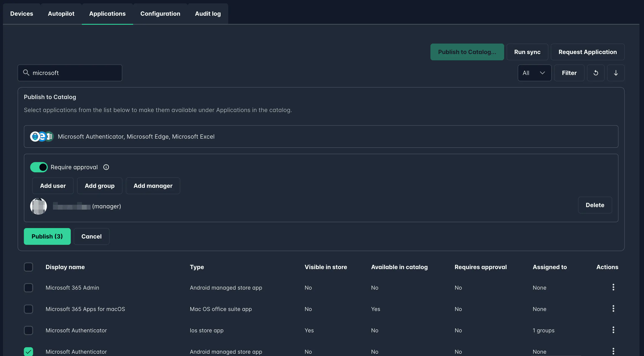Turn off the Require approval toggle

(39, 167)
